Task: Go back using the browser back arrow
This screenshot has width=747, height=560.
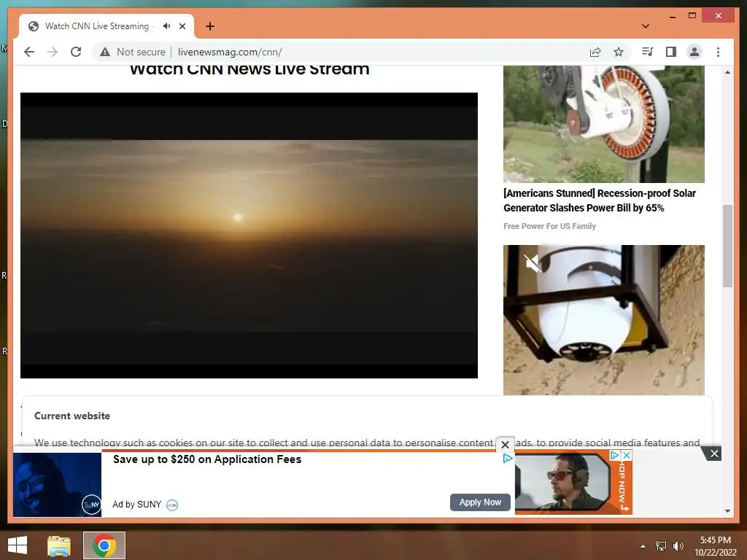Action: pyautogui.click(x=29, y=52)
